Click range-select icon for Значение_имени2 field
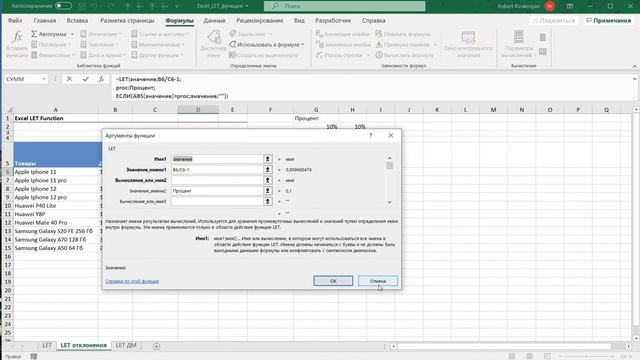 click(268, 191)
